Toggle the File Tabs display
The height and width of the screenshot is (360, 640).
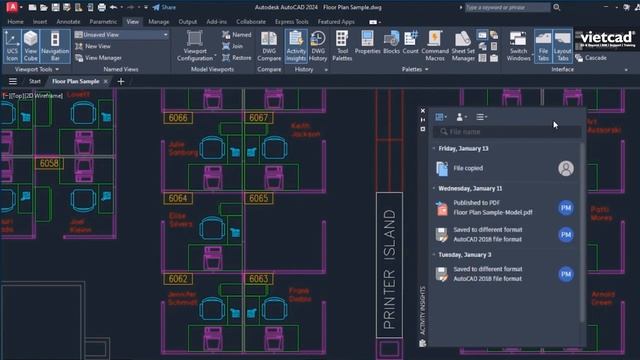tap(543, 46)
